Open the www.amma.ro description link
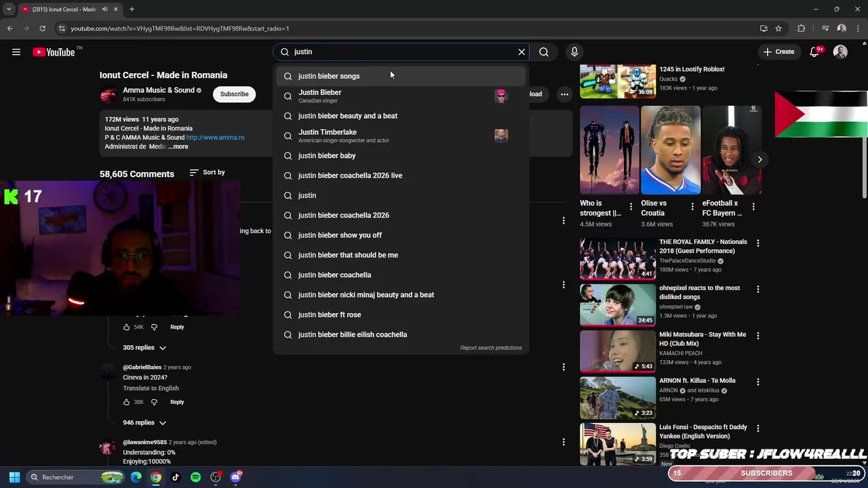Viewport: 868px width, 488px height. [215, 138]
